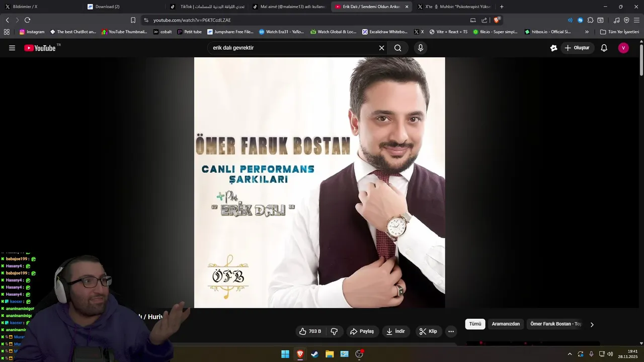Image resolution: width=644 pixels, height=362 pixels.
Task: Select the Aramanızdan filter chip
Action: [x=506, y=324]
